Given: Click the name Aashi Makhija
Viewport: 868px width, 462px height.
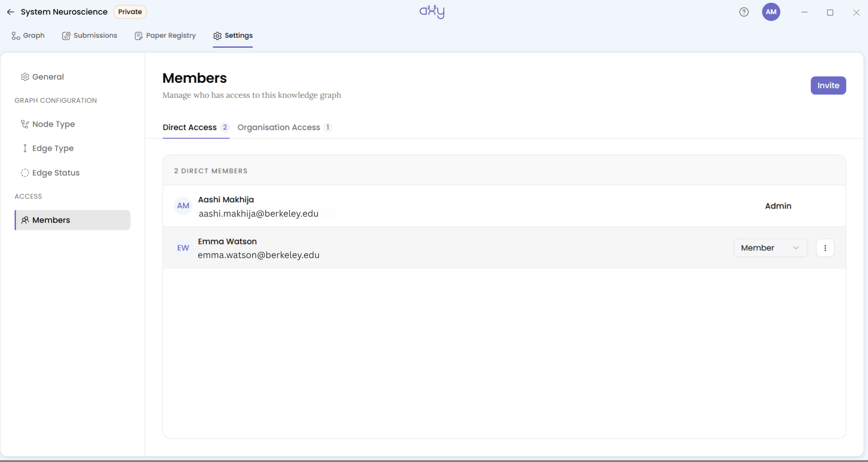Looking at the screenshot, I should coord(226,199).
